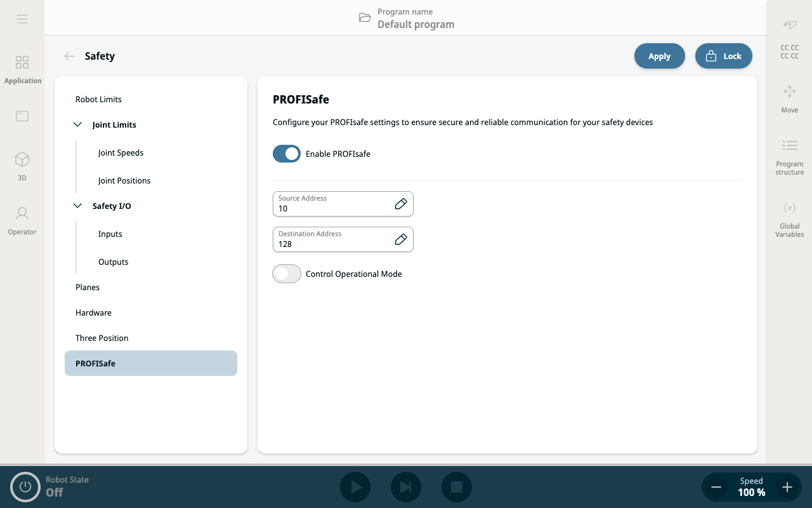Click the Apply button
The image size is (812, 508).
(659, 56)
